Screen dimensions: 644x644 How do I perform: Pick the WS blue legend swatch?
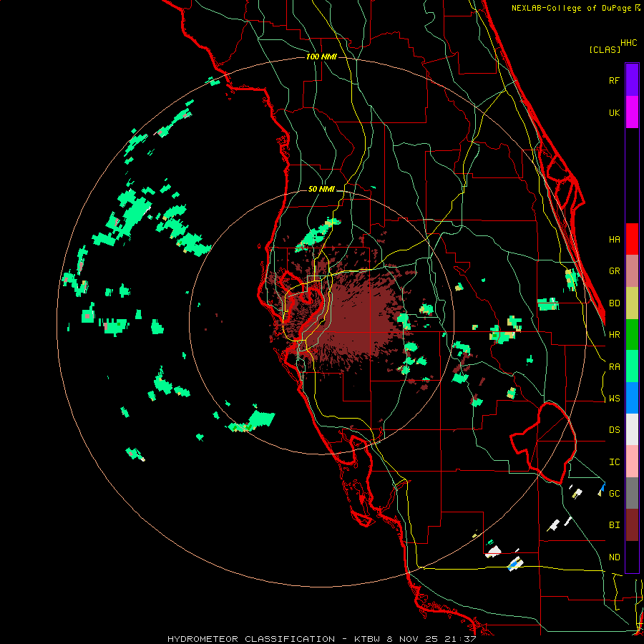coord(632,398)
